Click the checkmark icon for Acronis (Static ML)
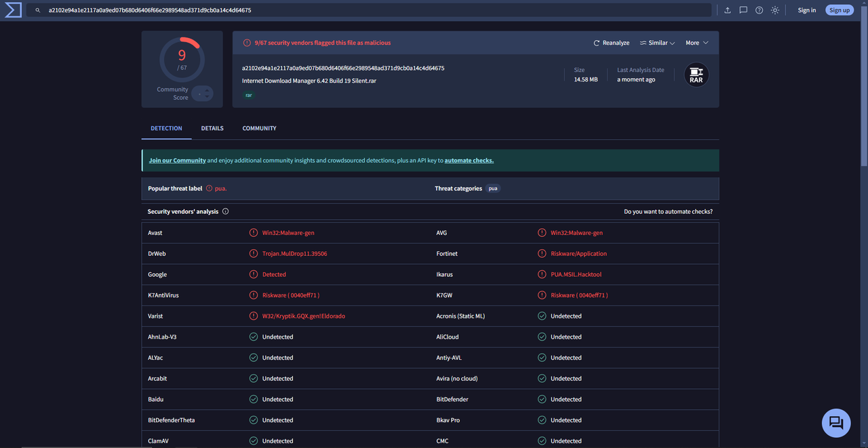Viewport: 868px width, 448px height. 542,316
